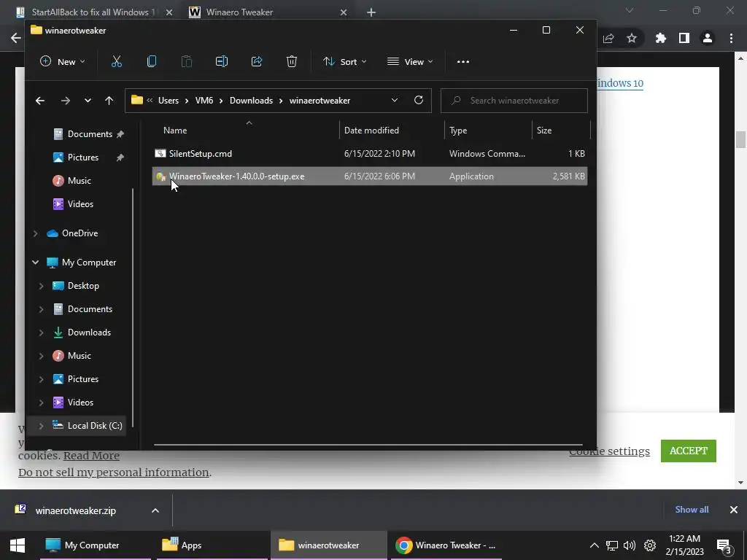Open the Windows Start button
This screenshot has width=747, height=560.
tap(18, 545)
